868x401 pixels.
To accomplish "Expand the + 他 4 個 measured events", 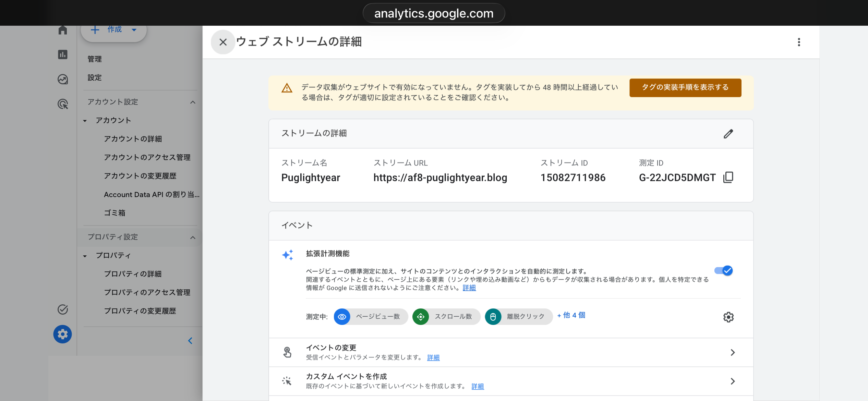I will click(571, 315).
